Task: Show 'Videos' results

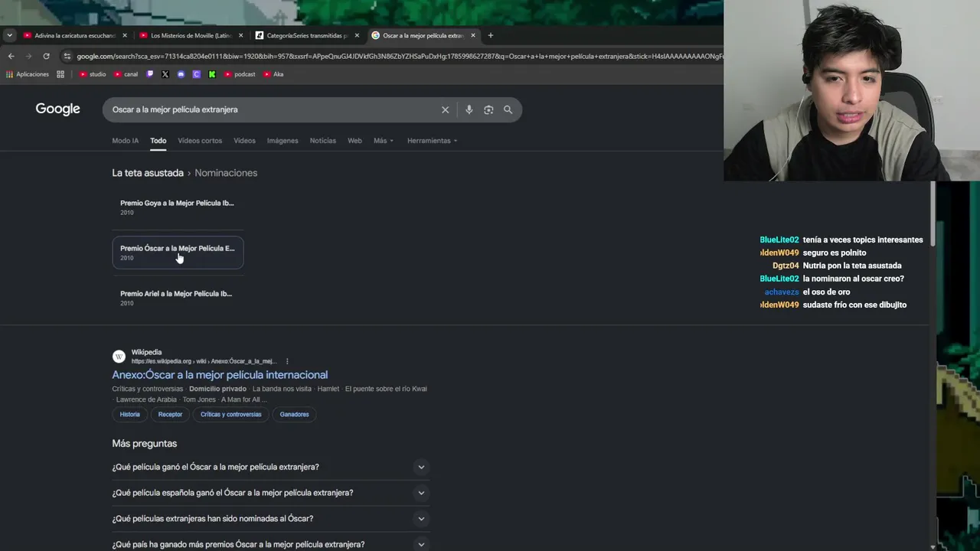Action: [x=244, y=141]
